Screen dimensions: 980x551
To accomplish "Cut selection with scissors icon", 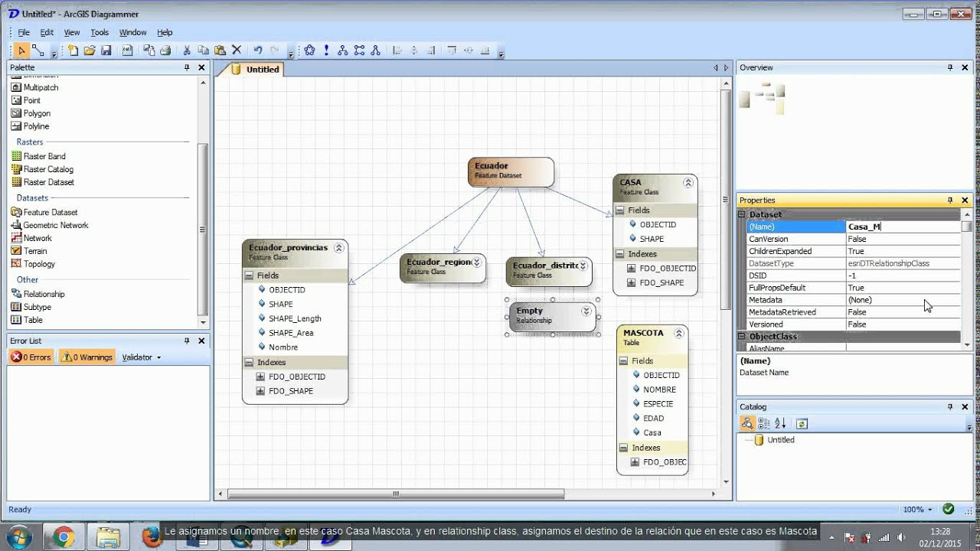I will 186,51.
